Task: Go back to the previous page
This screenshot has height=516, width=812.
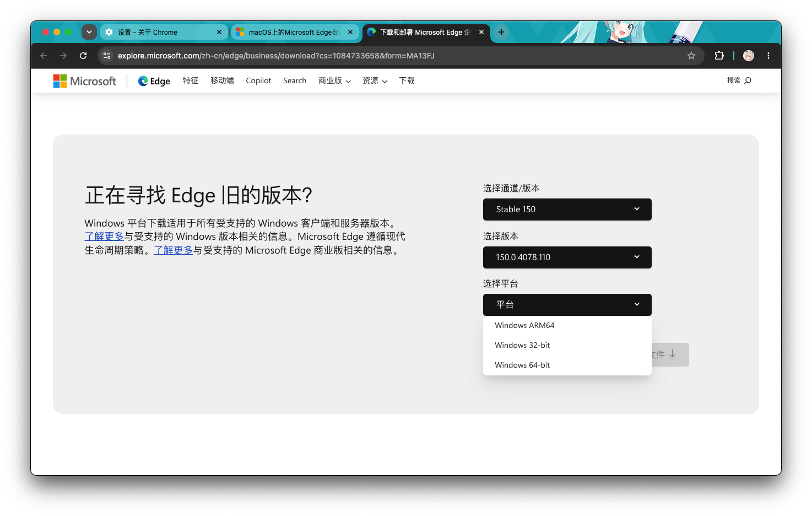Action: click(44, 56)
